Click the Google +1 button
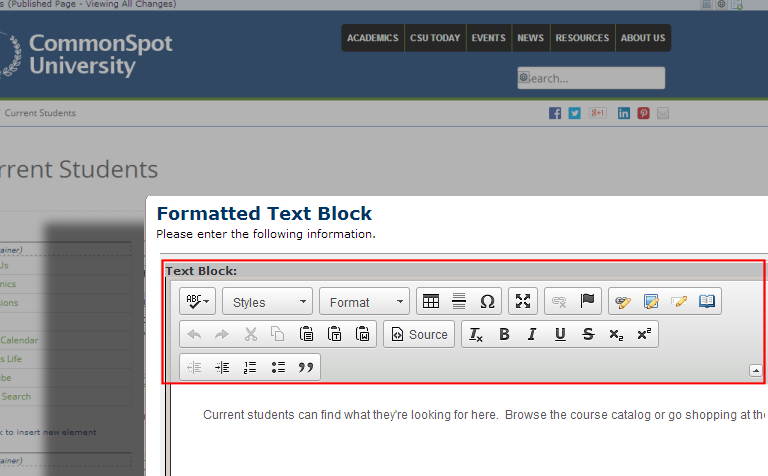Viewport: 768px width, 476px height. pyautogui.click(x=598, y=113)
